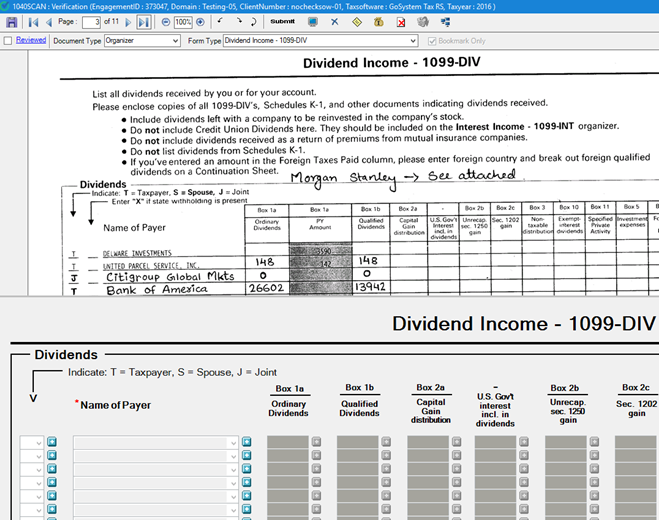Click the yellow diamond toolbar icon
659x520 pixels.
(x=356, y=21)
